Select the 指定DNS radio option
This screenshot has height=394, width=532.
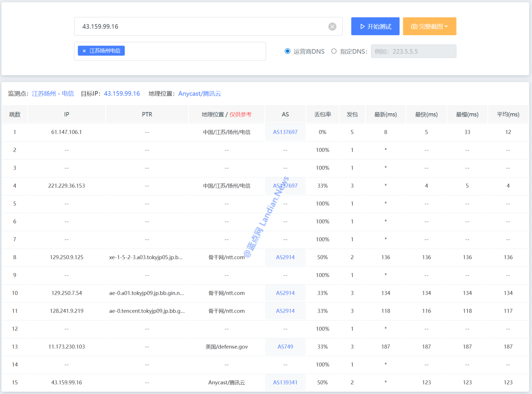point(334,51)
